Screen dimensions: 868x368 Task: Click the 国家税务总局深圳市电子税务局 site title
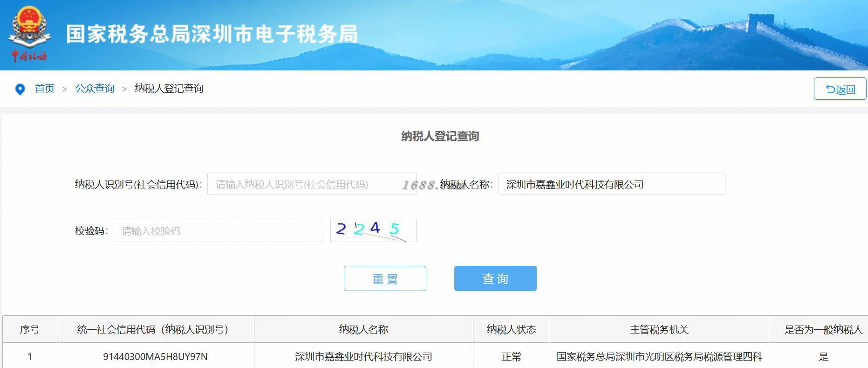click(x=212, y=34)
